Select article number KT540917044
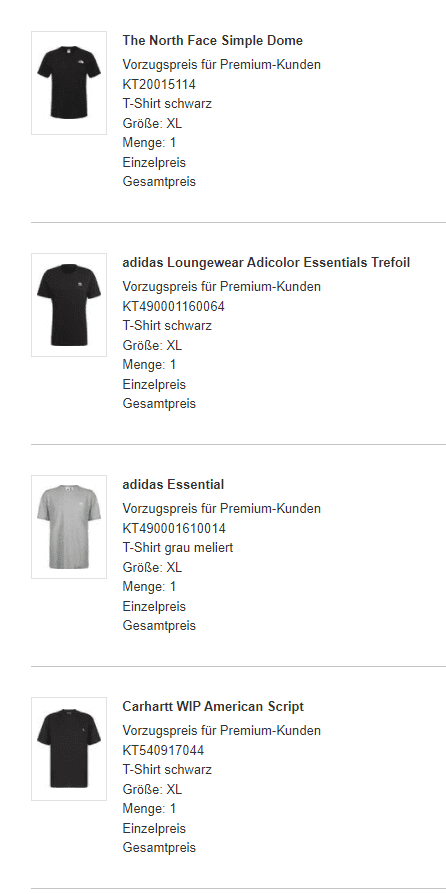This screenshot has width=446, height=894. 163,750
